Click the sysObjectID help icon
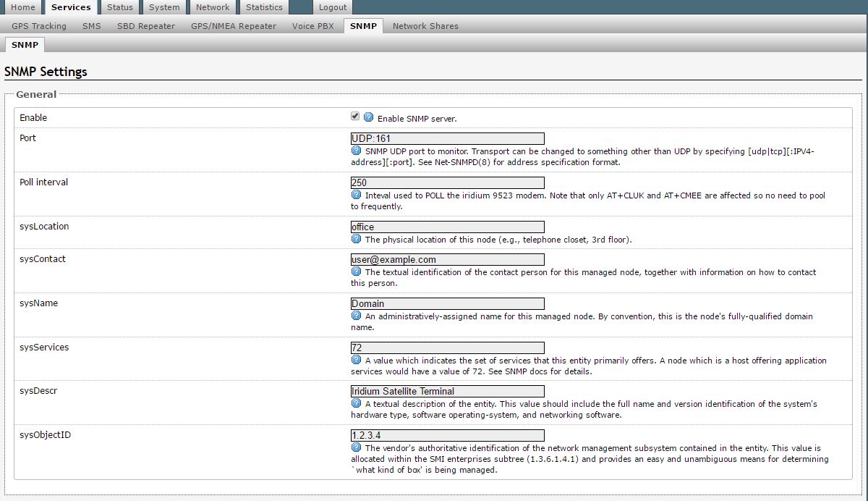 [356, 447]
